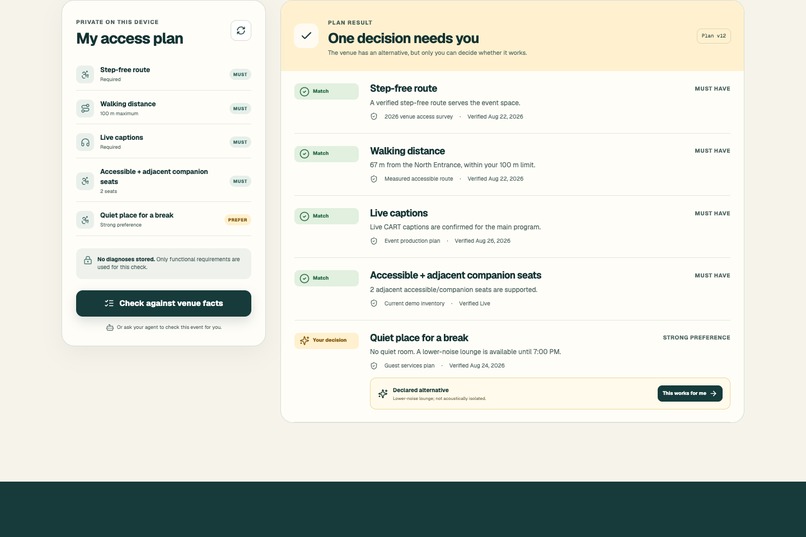The height and width of the screenshot is (537, 806).
Task: Click the Walking distance route icon
Action: [85, 108]
